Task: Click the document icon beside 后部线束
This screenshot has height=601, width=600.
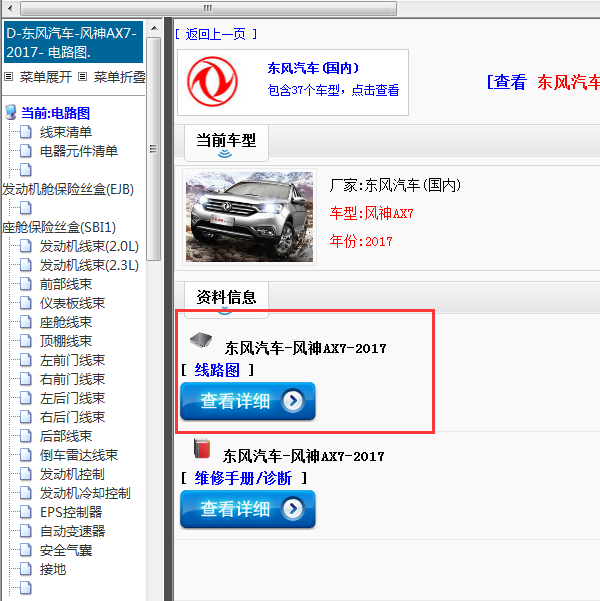Action: [x=26, y=436]
